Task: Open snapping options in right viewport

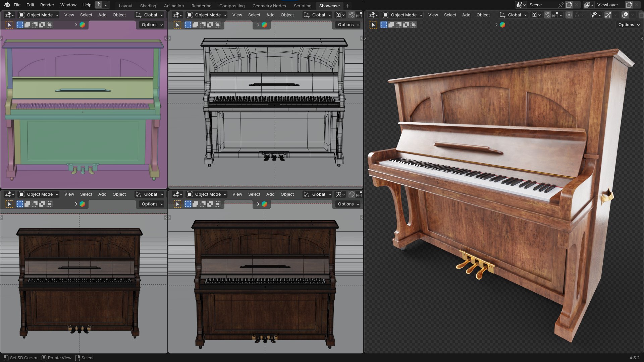Action: click(x=557, y=15)
